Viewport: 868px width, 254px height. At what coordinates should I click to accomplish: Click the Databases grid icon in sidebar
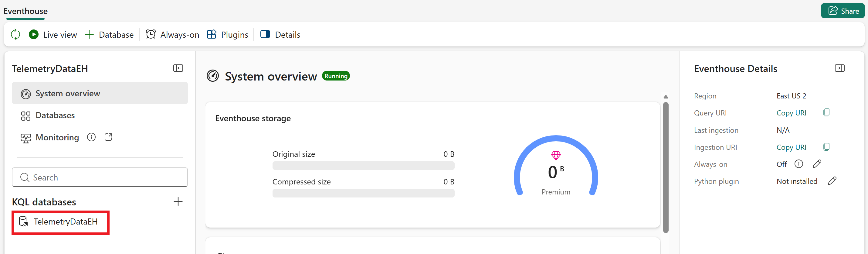(x=25, y=116)
